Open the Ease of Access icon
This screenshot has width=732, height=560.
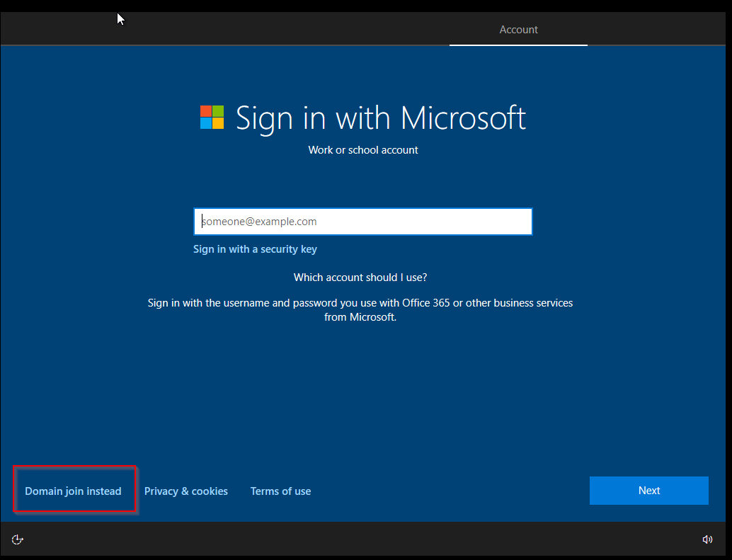coord(17,539)
